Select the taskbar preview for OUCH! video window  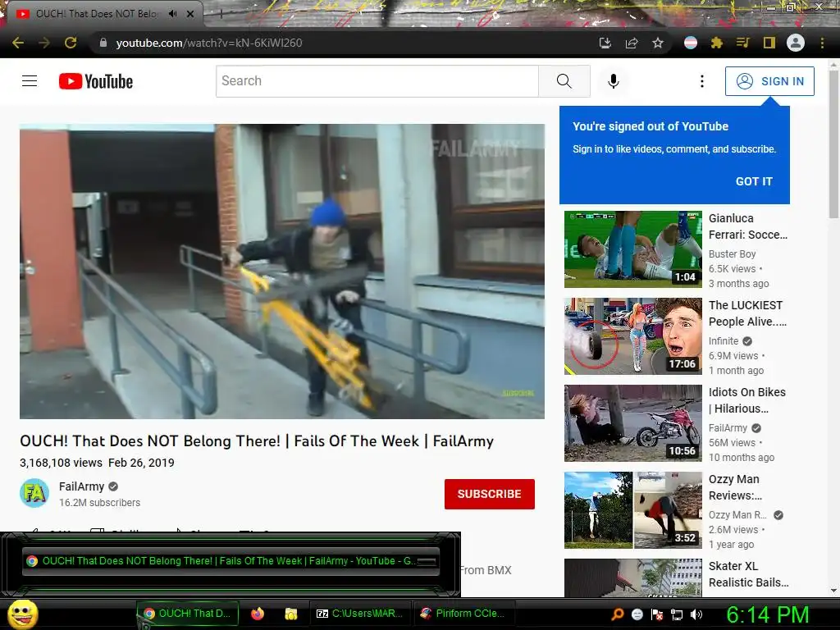(x=231, y=561)
